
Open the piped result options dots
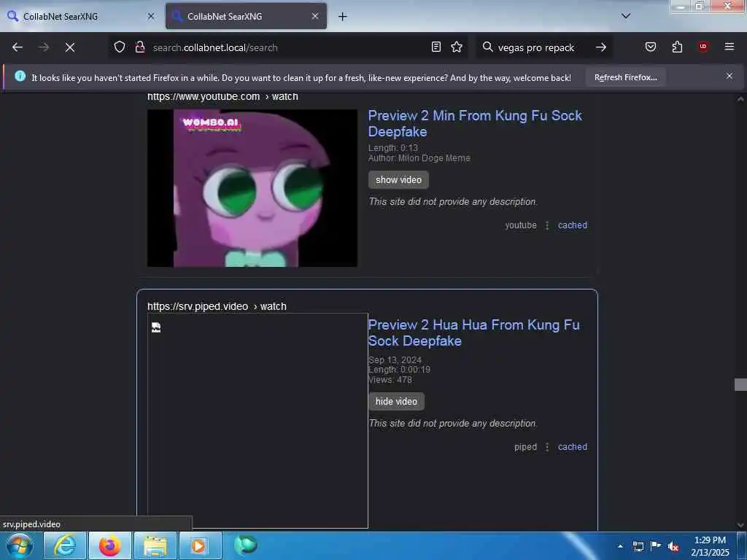coord(547,447)
